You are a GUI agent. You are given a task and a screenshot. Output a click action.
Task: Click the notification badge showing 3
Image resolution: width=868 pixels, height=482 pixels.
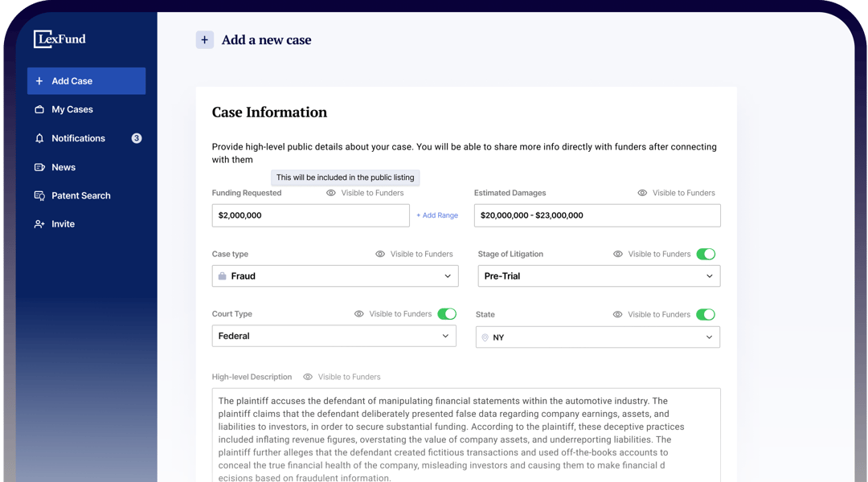pos(137,138)
